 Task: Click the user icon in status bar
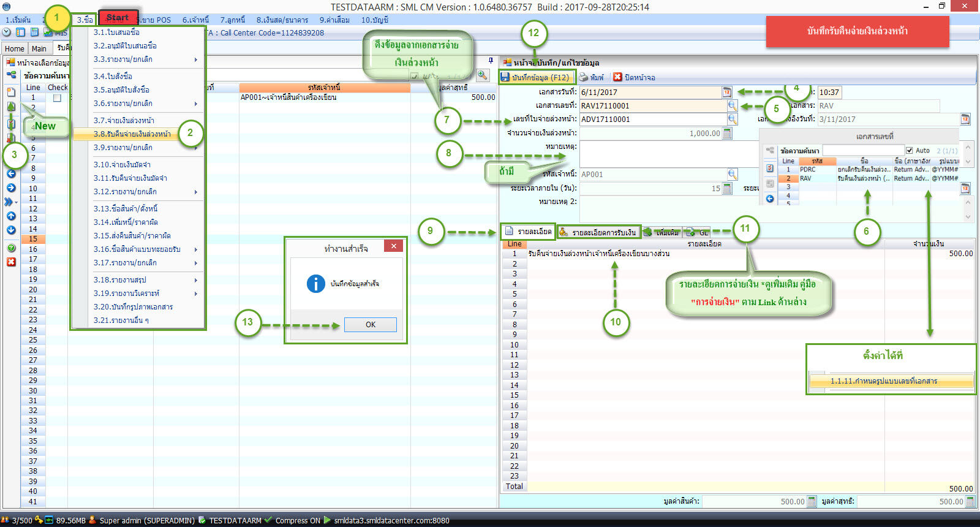[92, 520]
